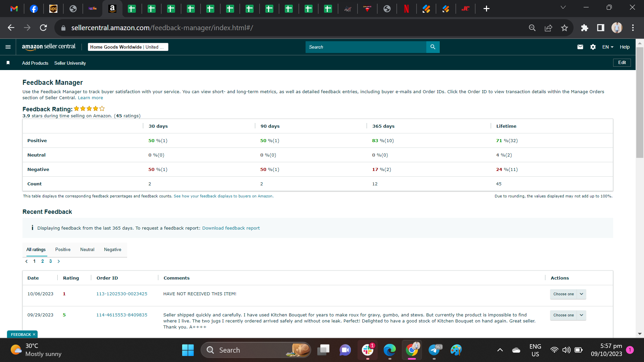Screen dimensions: 644x362
Task: Click the Lifetime Negative 24% cell
Action: [507, 169]
